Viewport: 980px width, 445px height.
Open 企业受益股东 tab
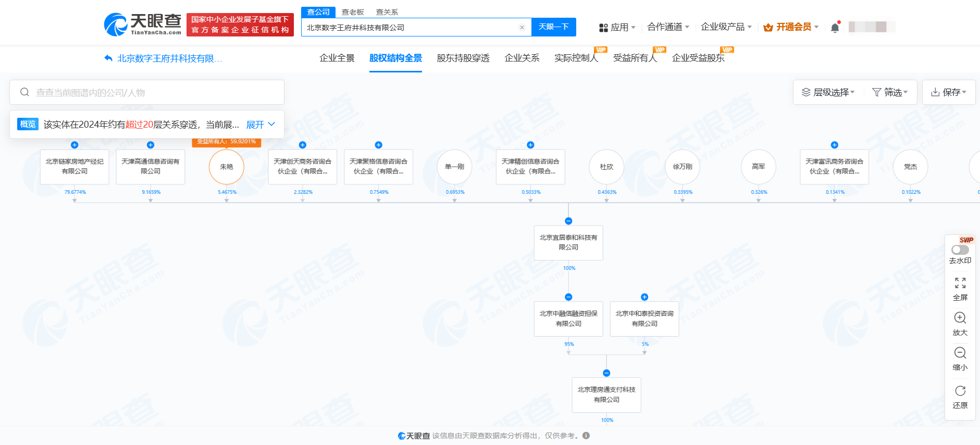pyautogui.click(x=698, y=58)
